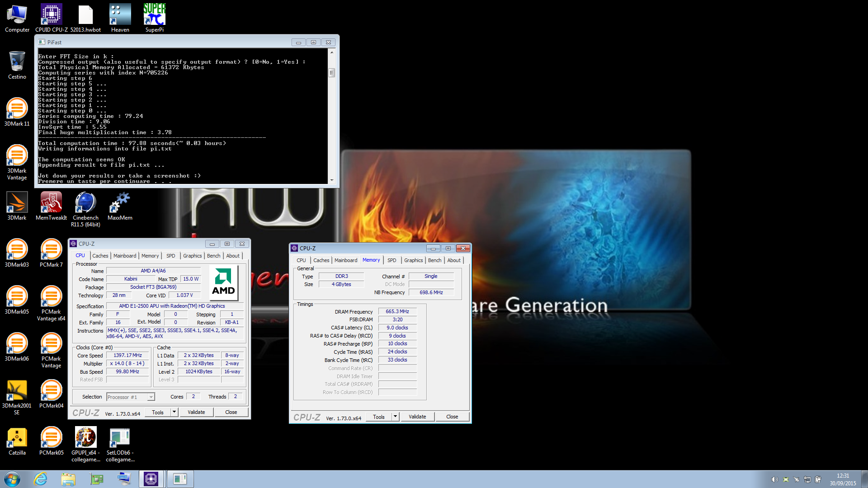Click the volume speaker tray icon
Image resolution: width=868 pixels, height=488 pixels.
774,479
